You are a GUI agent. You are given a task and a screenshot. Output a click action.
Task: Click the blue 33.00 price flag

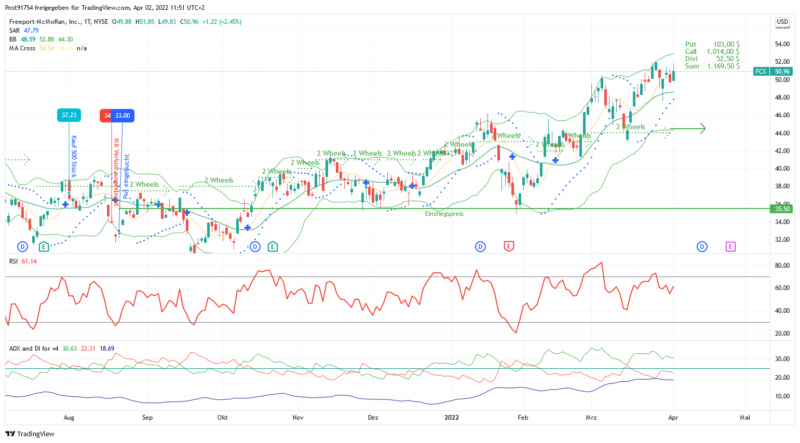tap(123, 115)
